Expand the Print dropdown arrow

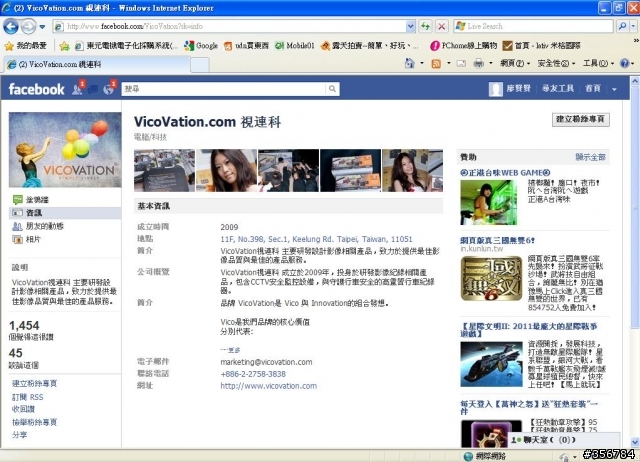click(491, 64)
